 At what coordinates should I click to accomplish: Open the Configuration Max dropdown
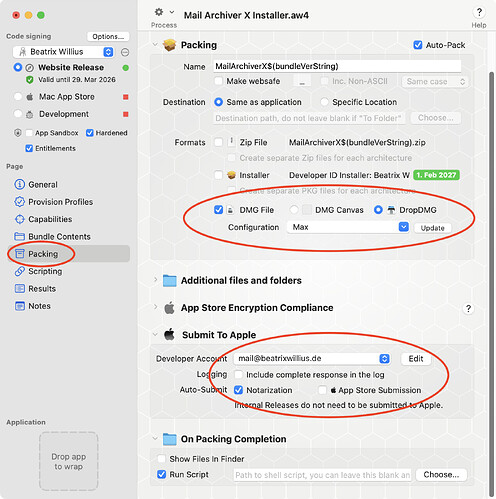pos(348,227)
